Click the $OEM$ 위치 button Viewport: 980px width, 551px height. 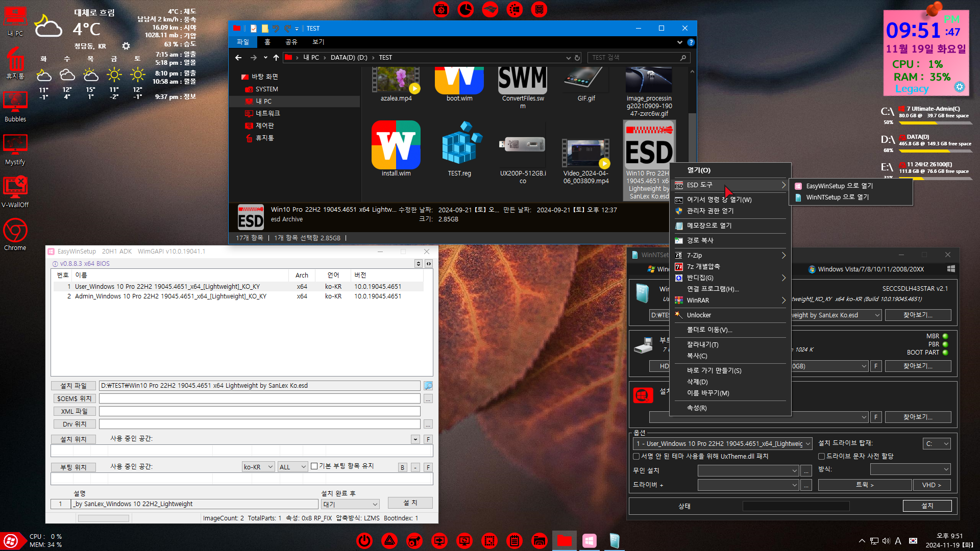tap(73, 399)
